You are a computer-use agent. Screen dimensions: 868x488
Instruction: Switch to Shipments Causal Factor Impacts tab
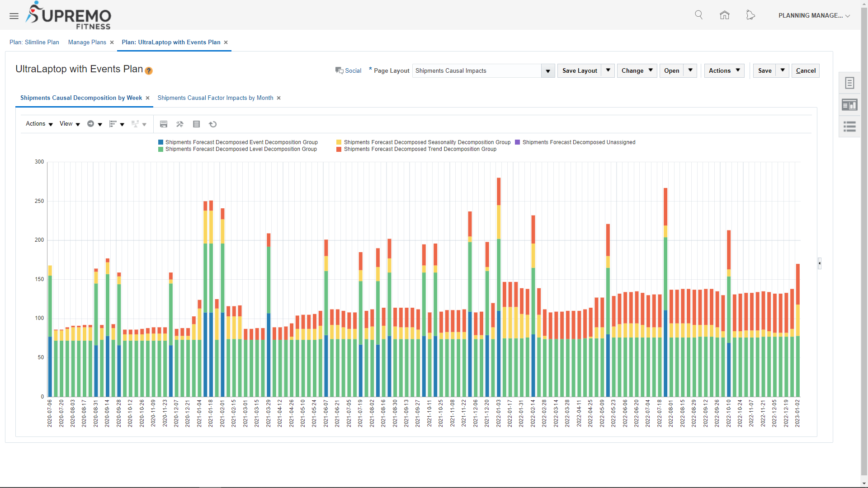[215, 98]
